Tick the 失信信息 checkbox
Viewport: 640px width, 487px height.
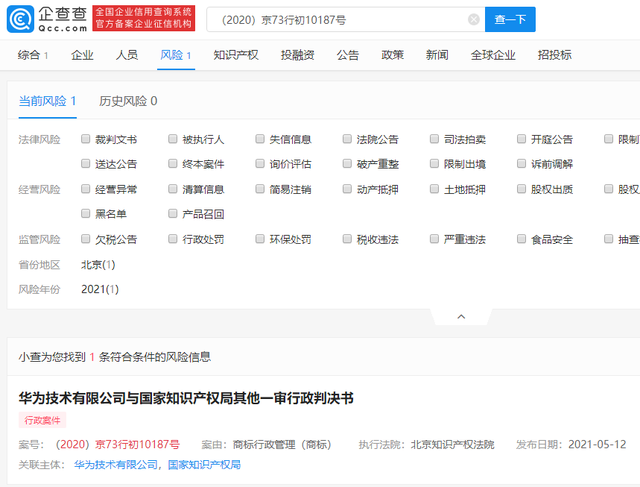click(261, 139)
